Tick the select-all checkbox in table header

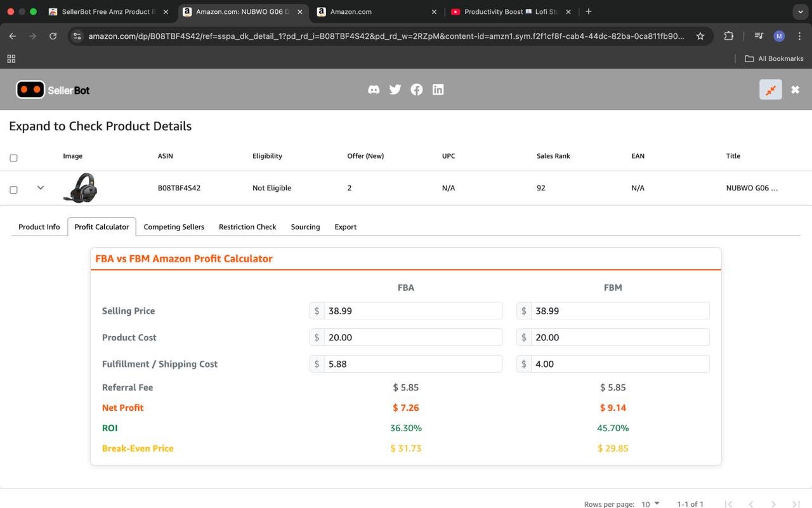click(x=13, y=157)
